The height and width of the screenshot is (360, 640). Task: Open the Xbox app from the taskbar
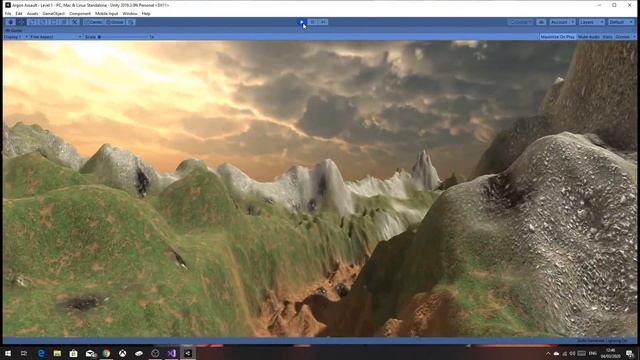pos(122,353)
